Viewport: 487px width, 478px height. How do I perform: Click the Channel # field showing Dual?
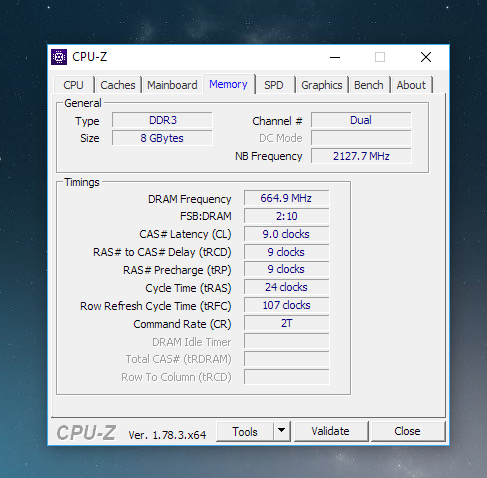click(361, 120)
